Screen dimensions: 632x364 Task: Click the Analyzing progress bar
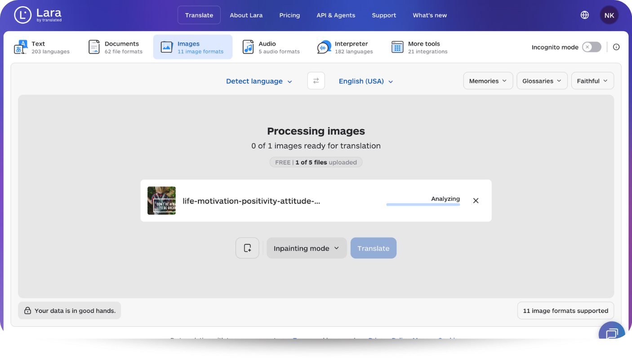[x=423, y=204]
